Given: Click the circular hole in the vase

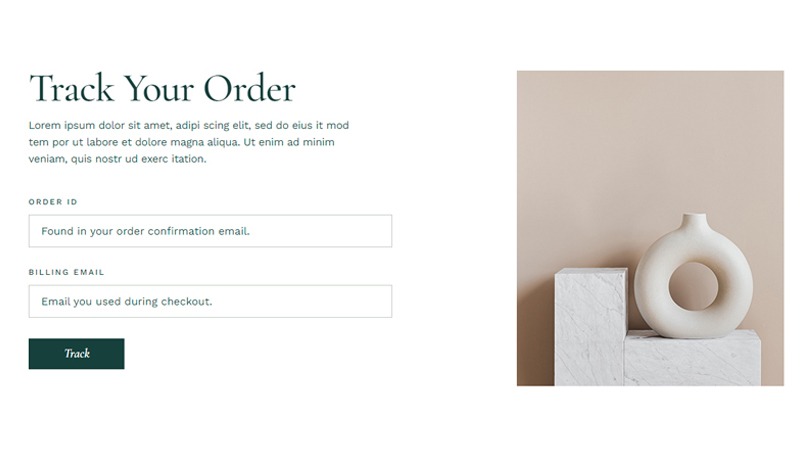Looking at the screenshot, I should click(693, 287).
